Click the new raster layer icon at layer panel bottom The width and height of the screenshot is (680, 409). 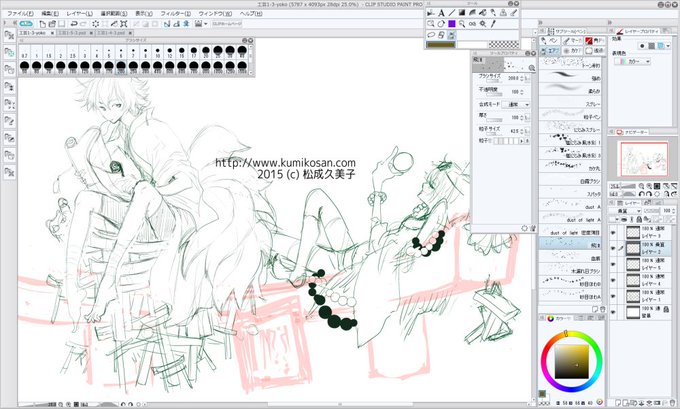619,404
